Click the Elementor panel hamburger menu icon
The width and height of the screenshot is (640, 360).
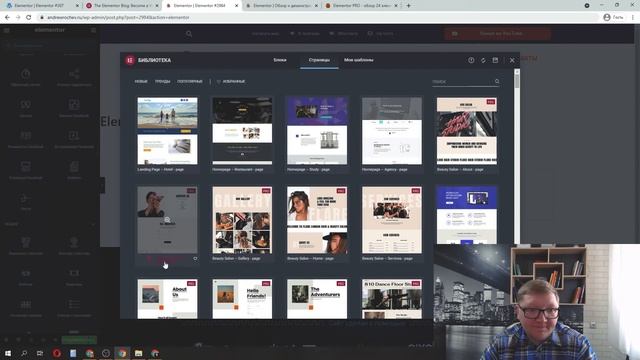[7, 30]
